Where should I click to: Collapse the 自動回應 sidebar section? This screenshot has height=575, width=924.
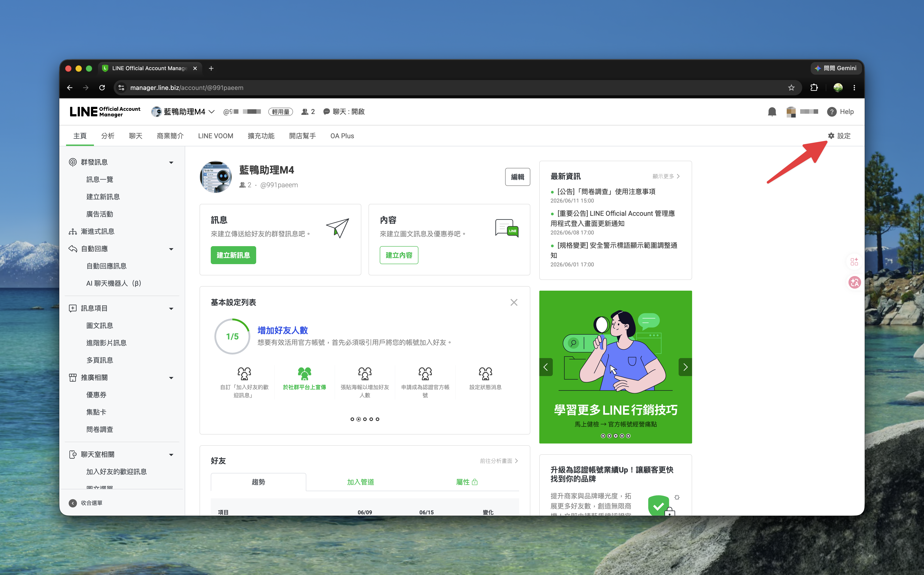pos(171,249)
